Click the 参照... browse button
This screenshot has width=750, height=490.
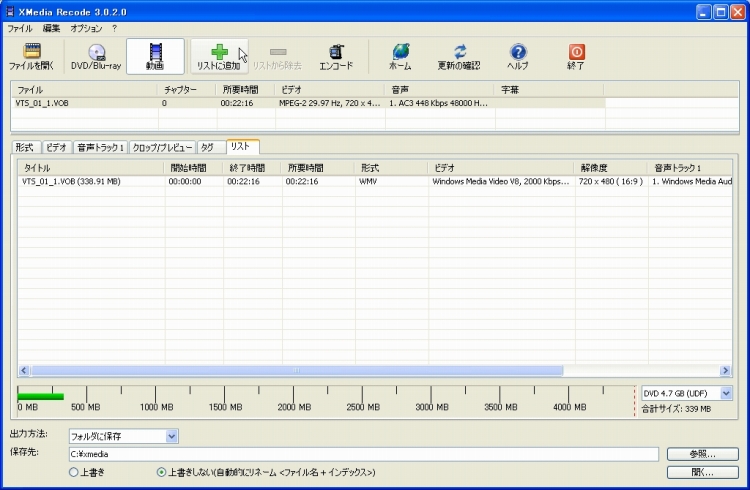703,454
